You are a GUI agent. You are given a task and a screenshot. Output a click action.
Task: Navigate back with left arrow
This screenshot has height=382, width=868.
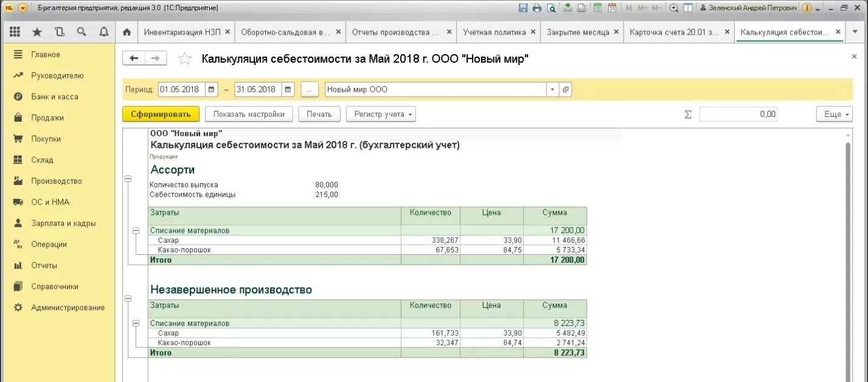coord(134,58)
